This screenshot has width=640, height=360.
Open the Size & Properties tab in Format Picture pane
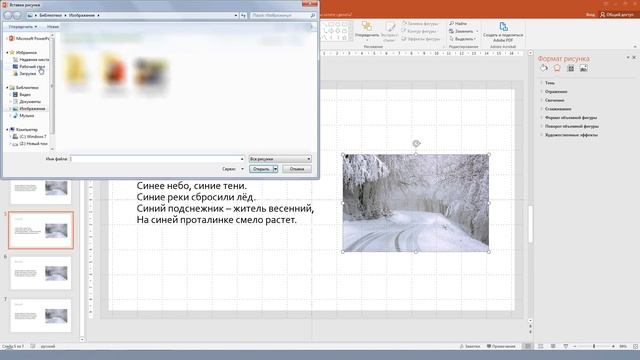point(571,69)
